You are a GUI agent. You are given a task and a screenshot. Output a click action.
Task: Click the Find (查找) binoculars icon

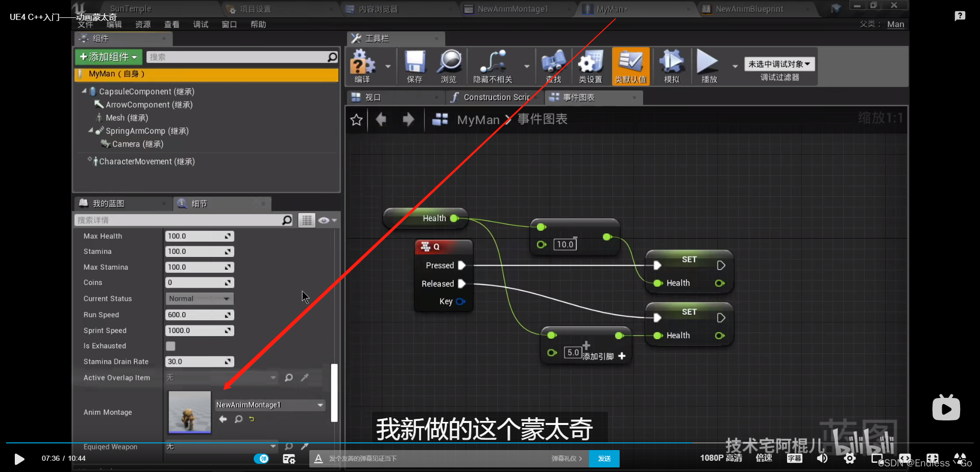coord(554,62)
